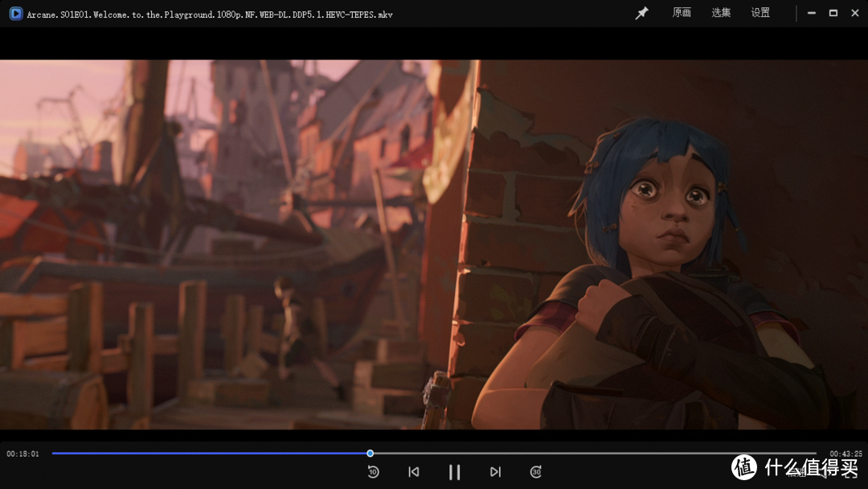This screenshot has width=868, height=489.
Task: Click the blue progress bar handle
Action: (371, 454)
